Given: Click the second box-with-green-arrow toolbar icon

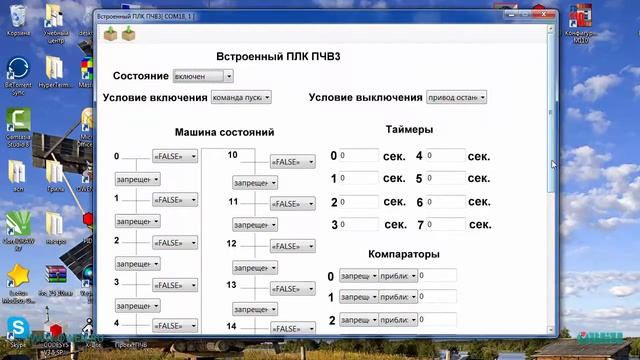Looking at the screenshot, I should pyautogui.click(x=128, y=34).
